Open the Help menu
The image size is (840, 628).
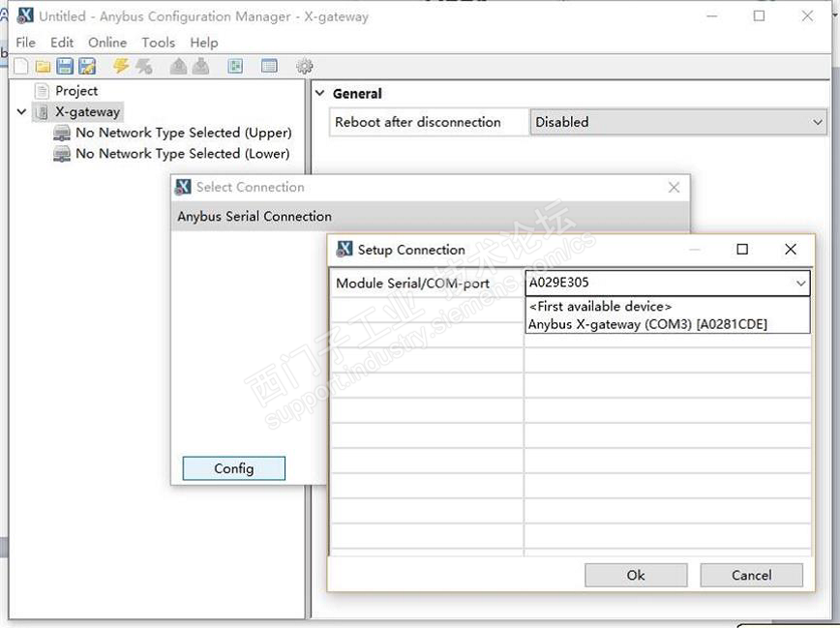click(203, 43)
